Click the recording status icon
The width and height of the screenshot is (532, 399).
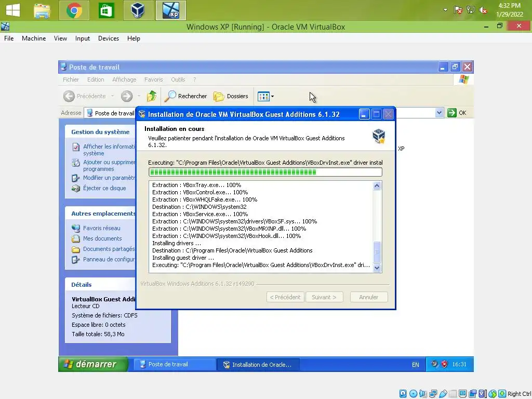pos(472,394)
